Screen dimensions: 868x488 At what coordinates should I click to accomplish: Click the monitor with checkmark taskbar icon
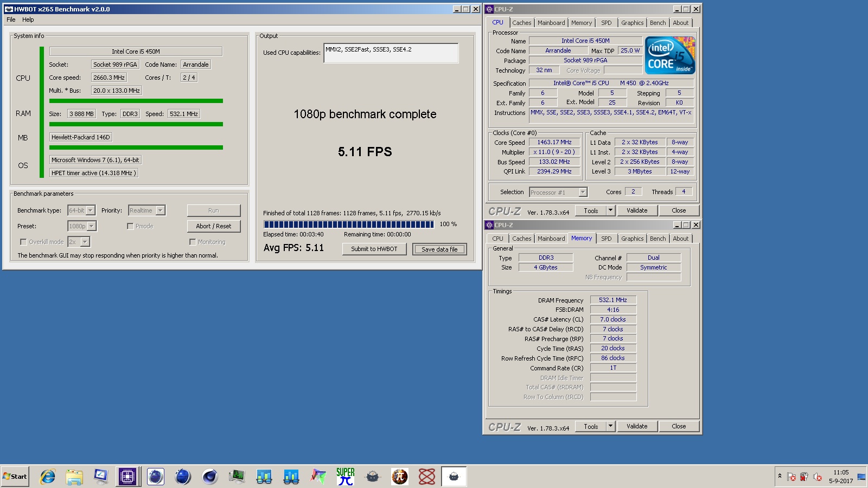101,477
